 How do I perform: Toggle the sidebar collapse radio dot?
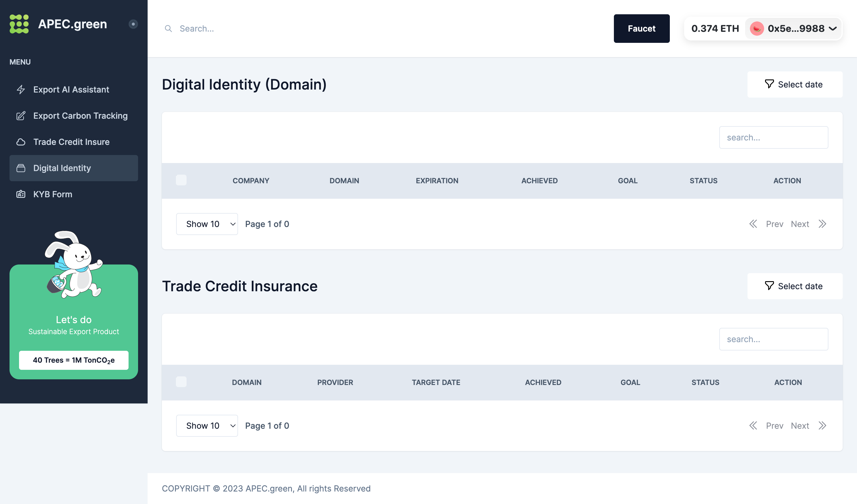click(133, 24)
